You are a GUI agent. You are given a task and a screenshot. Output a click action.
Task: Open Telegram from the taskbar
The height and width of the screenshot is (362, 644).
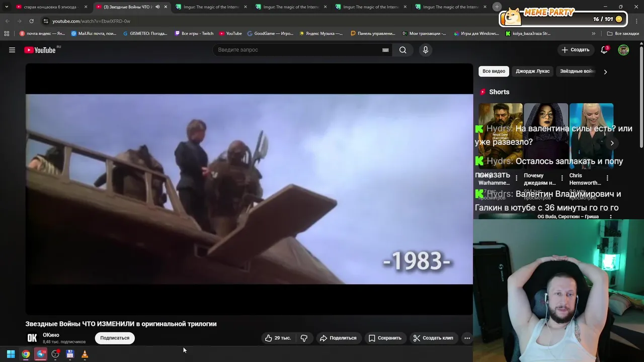click(x=41, y=354)
